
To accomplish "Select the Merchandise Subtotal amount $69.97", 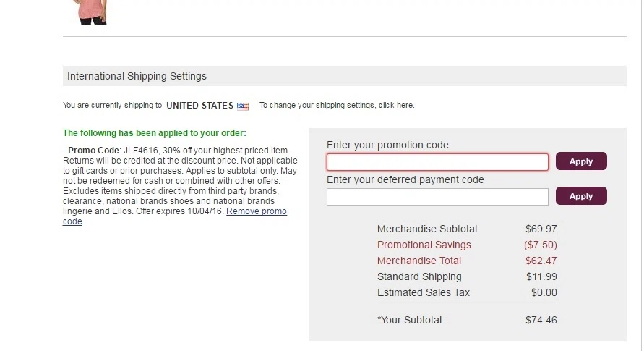I will click(x=541, y=229).
